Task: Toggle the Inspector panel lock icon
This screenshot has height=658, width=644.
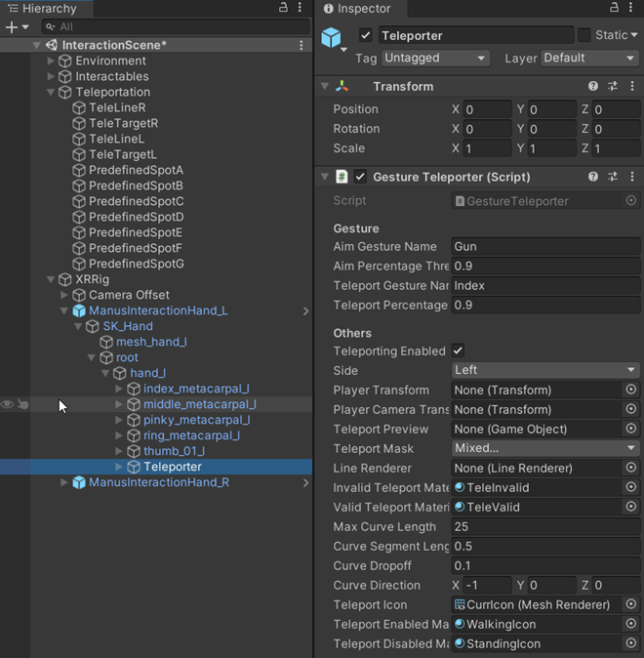Action: point(613,8)
